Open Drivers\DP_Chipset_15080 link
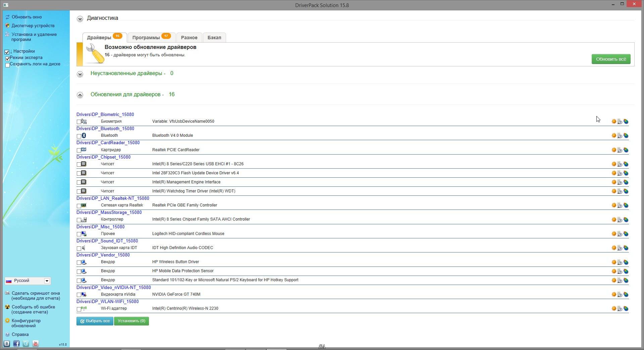The height and width of the screenshot is (350, 644). pos(103,157)
